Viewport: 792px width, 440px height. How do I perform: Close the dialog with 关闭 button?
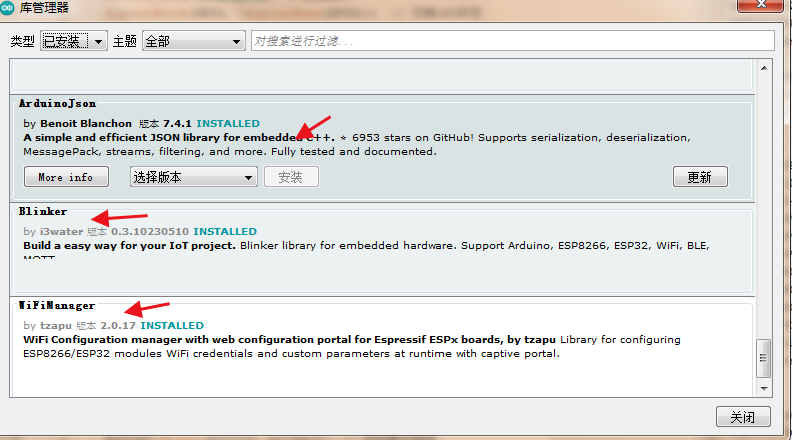click(743, 417)
